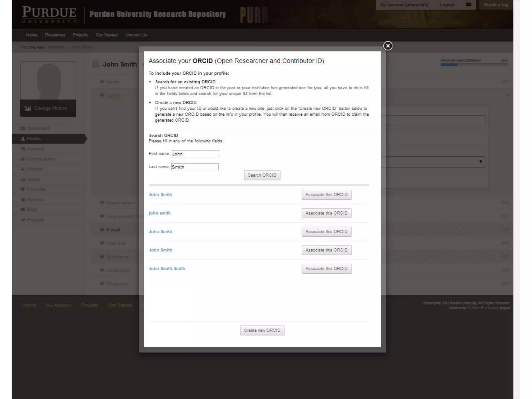Click the Dashboard grid icon in sidebar
This screenshot has width=532, height=399.
(23, 128)
